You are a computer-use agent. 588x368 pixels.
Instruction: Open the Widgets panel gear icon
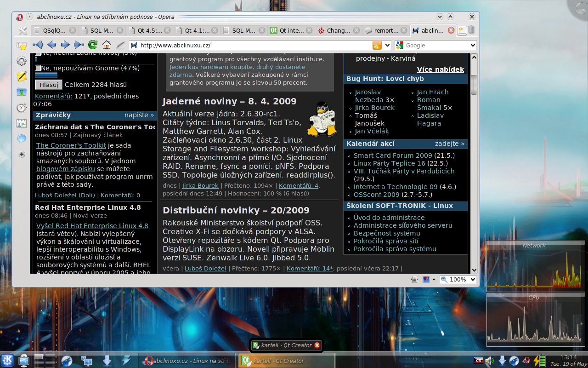[22, 61]
